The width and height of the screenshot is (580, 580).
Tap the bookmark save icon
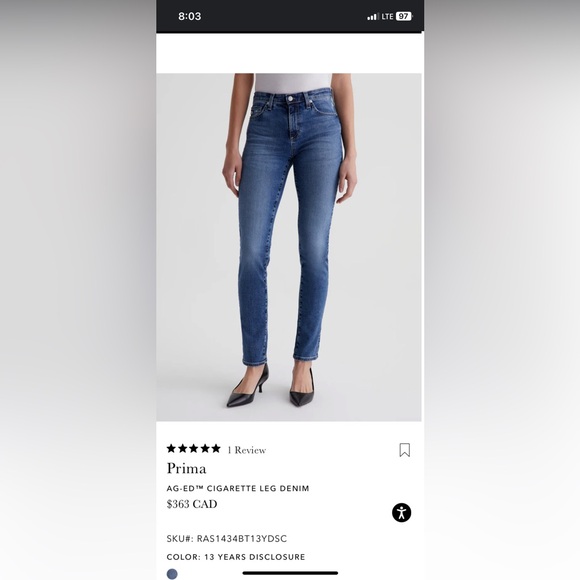tap(405, 450)
